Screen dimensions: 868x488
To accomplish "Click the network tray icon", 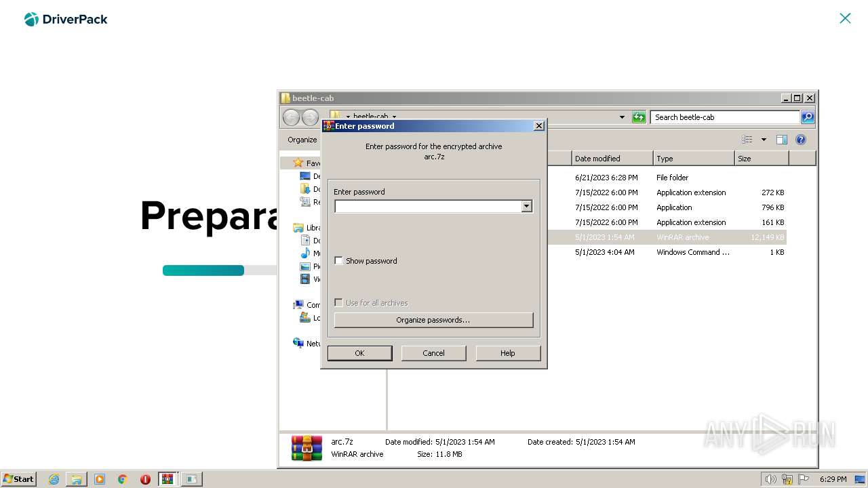I will click(x=787, y=479).
